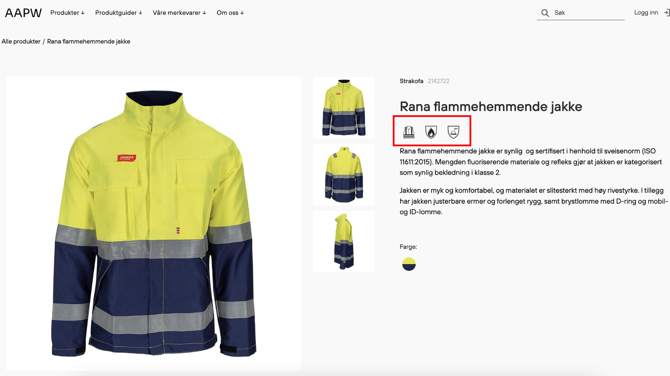Click the login arrow icon
This screenshot has height=376, width=670.
[x=667, y=13]
